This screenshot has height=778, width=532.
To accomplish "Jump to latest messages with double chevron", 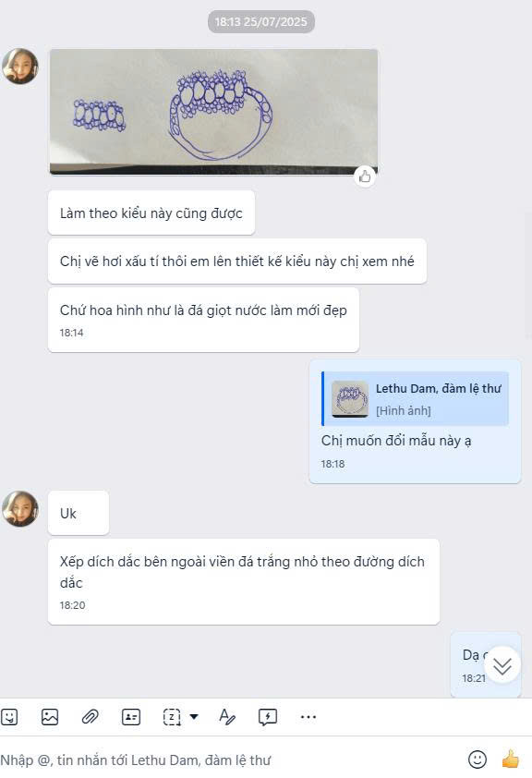I will pos(502,666).
